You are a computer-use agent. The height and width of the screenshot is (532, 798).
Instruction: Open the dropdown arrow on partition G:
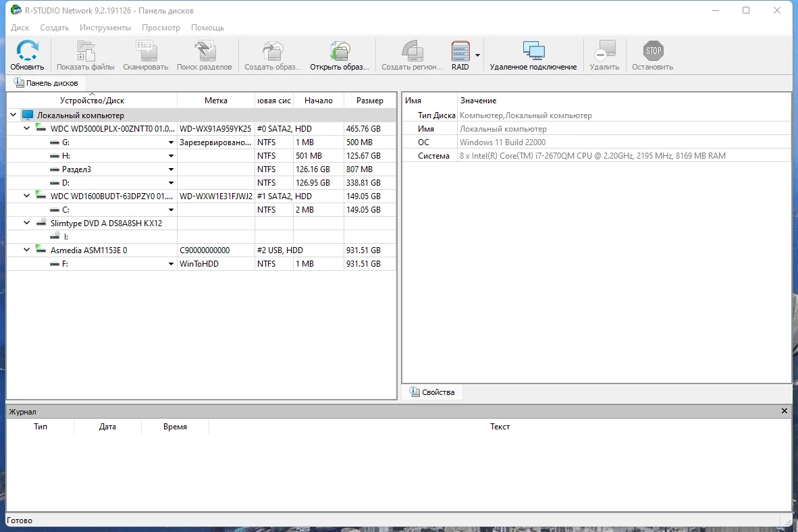pyautogui.click(x=171, y=142)
